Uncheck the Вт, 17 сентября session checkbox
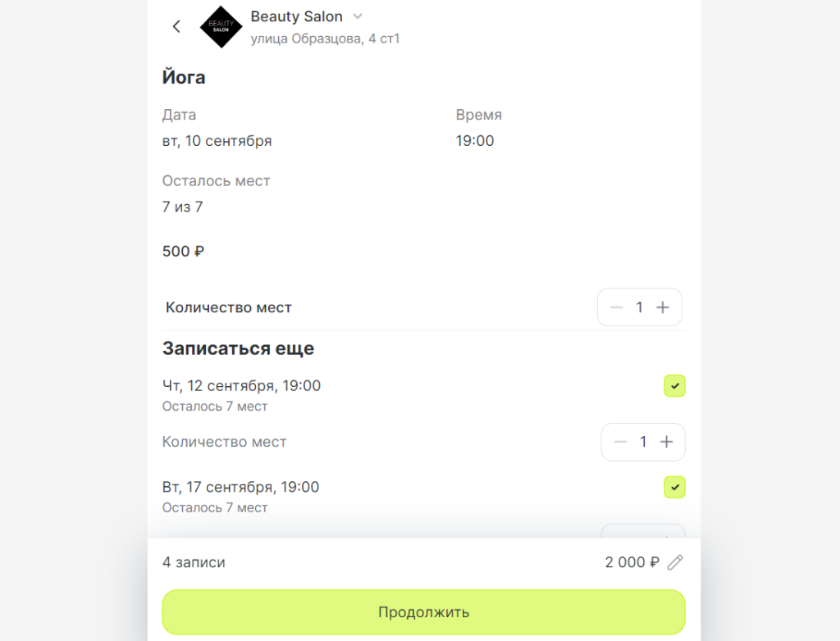This screenshot has width=840, height=641. point(674,487)
